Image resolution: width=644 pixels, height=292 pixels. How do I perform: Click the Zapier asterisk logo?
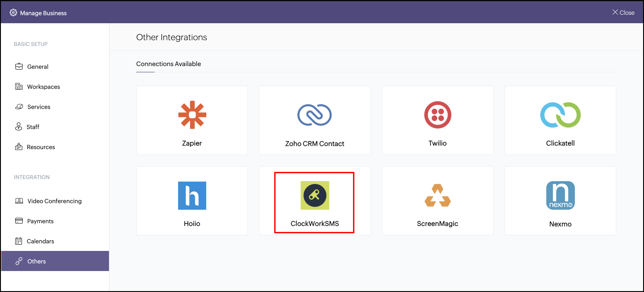click(x=192, y=115)
